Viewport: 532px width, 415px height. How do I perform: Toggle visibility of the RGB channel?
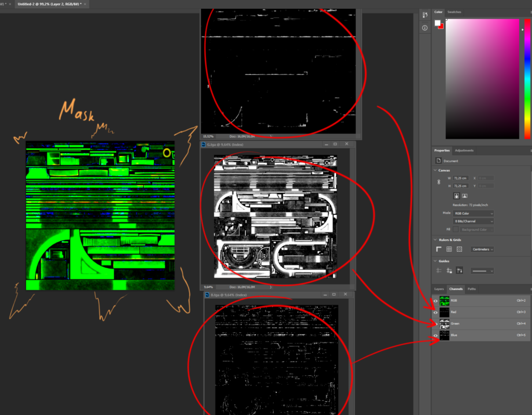[x=435, y=301]
